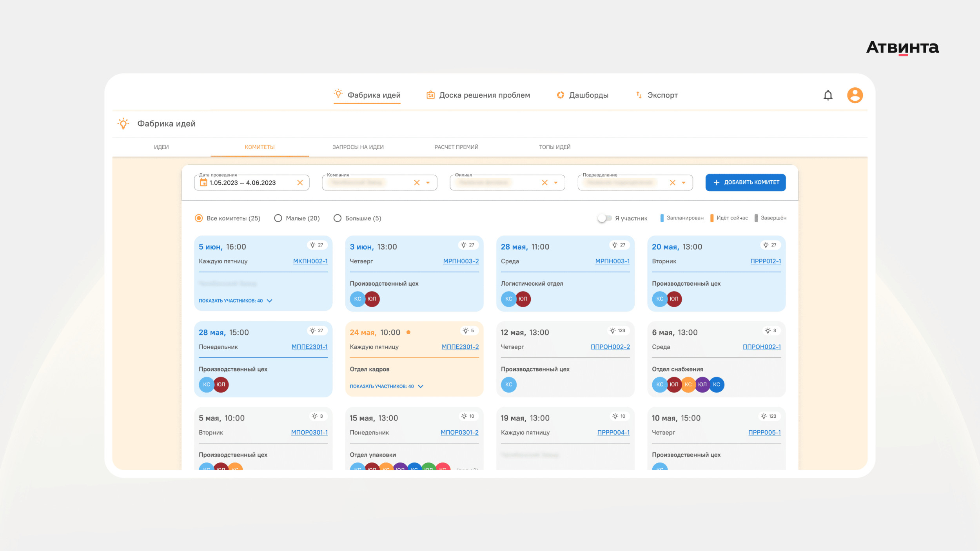Image resolution: width=980 pixels, height=551 pixels.
Task: Switch to the Запросы на идеи tab
Action: tap(358, 147)
